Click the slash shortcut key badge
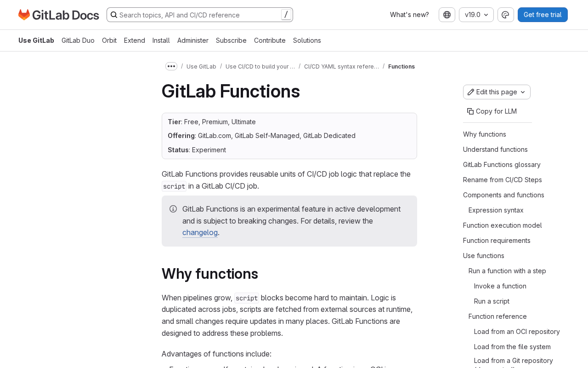This screenshot has width=588, height=368. point(286,15)
